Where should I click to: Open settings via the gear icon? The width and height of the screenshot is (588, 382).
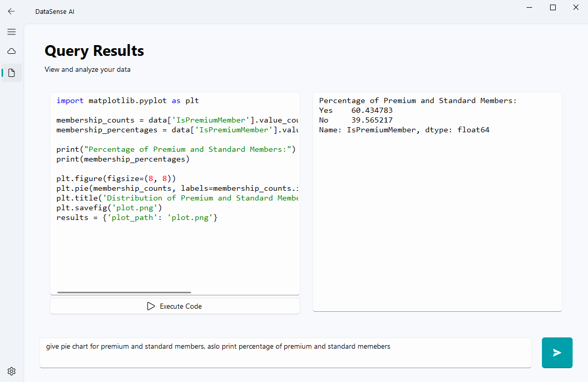pos(11,371)
